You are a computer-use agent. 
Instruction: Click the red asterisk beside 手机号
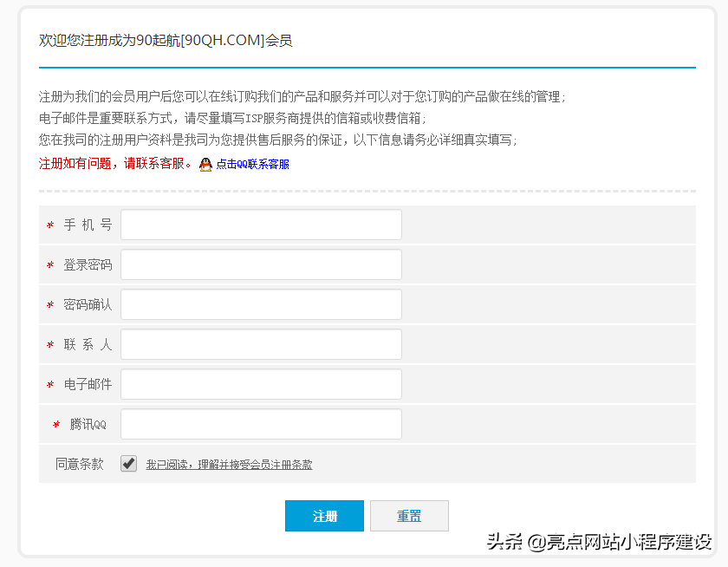point(49,224)
